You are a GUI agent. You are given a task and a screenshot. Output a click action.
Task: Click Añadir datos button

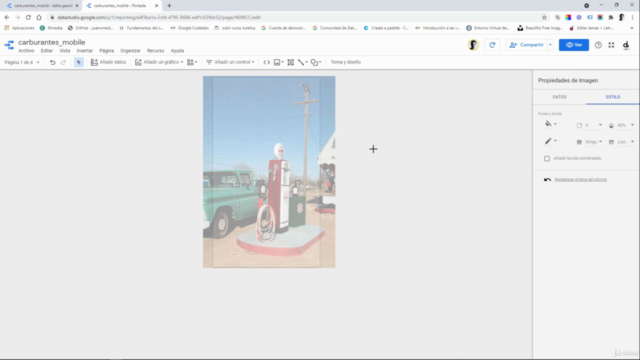point(109,62)
